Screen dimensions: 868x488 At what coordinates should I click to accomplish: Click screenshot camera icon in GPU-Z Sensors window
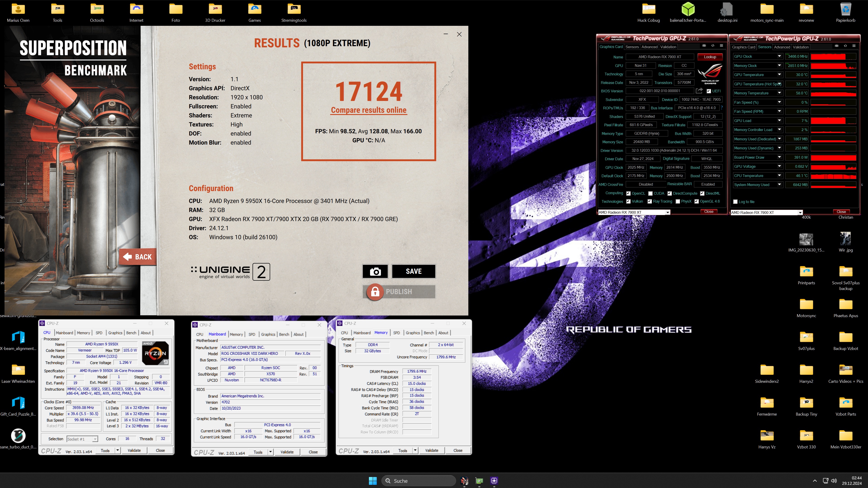(836, 46)
